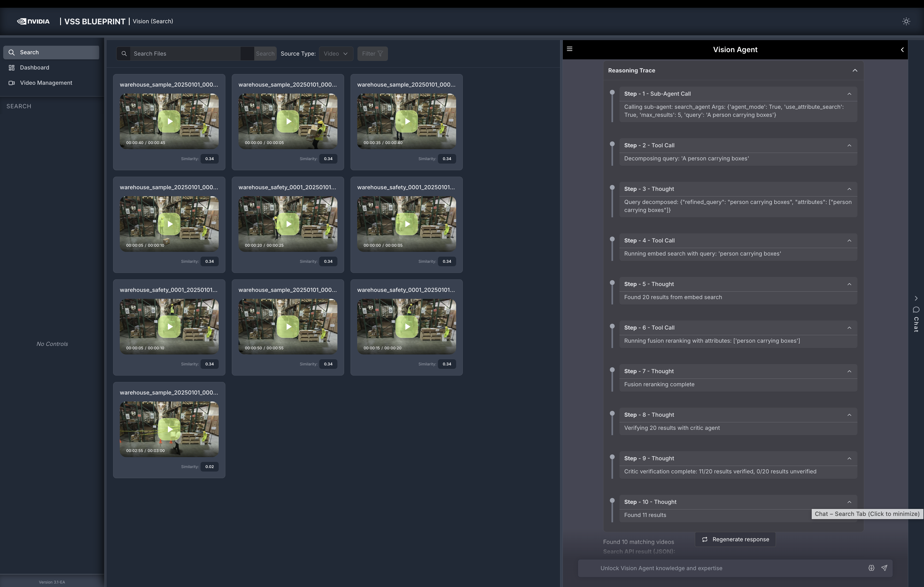924x587 pixels.
Task: Collapse Step 1 Sub-Agent Call
Action: pyautogui.click(x=849, y=94)
